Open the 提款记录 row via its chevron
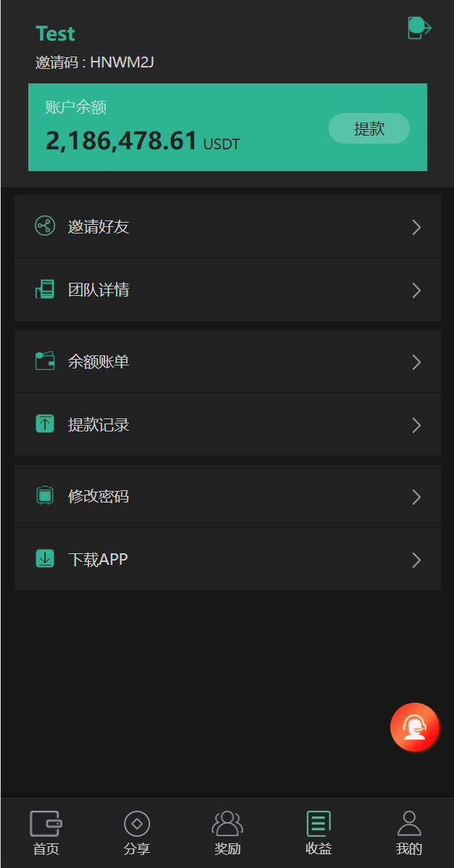Image resolution: width=454 pixels, height=868 pixels. point(417,425)
